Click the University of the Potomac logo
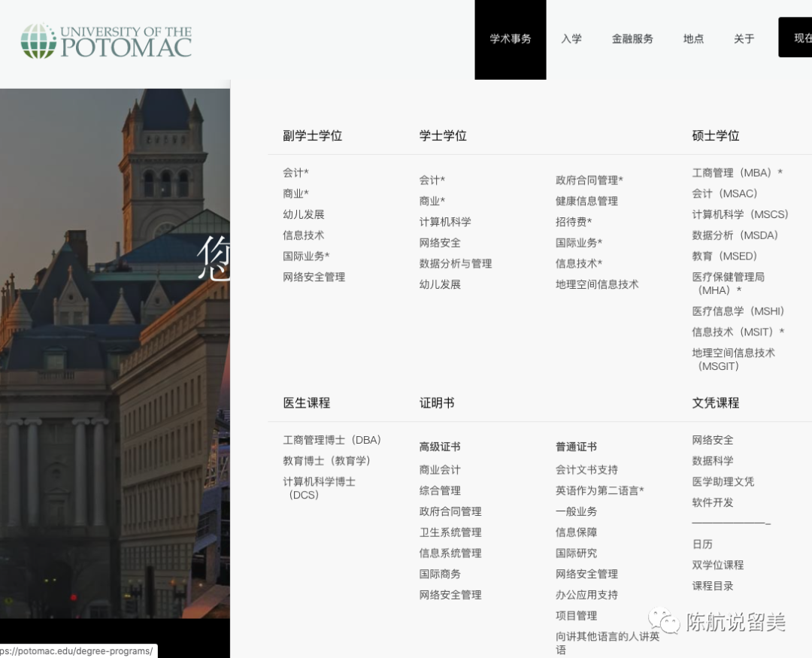This screenshot has width=812, height=658. 106,41
